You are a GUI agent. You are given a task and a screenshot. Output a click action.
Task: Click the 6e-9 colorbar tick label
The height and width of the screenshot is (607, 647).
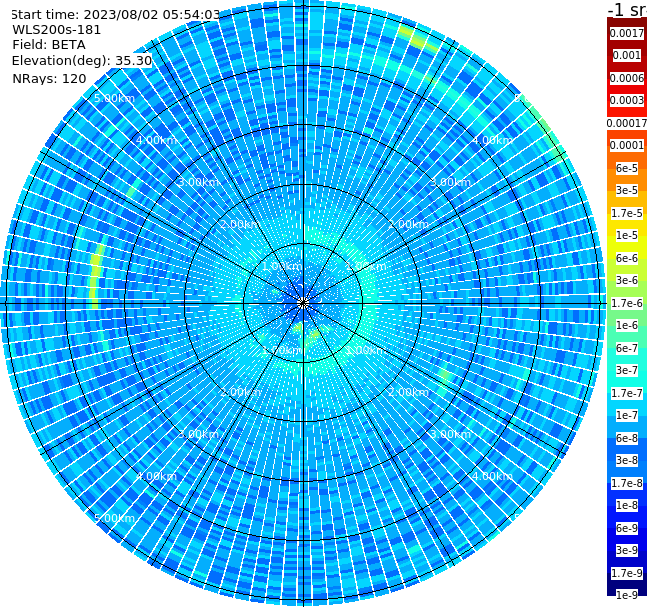[627, 528]
